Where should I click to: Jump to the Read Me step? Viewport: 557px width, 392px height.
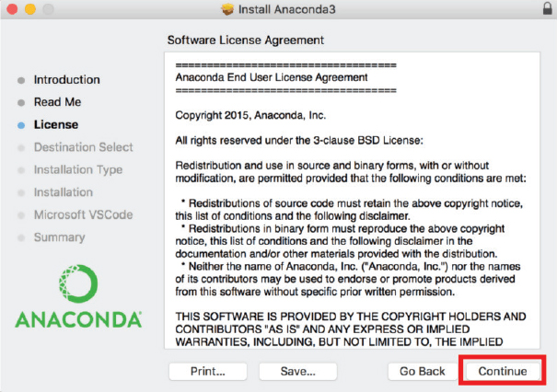click(x=57, y=102)
